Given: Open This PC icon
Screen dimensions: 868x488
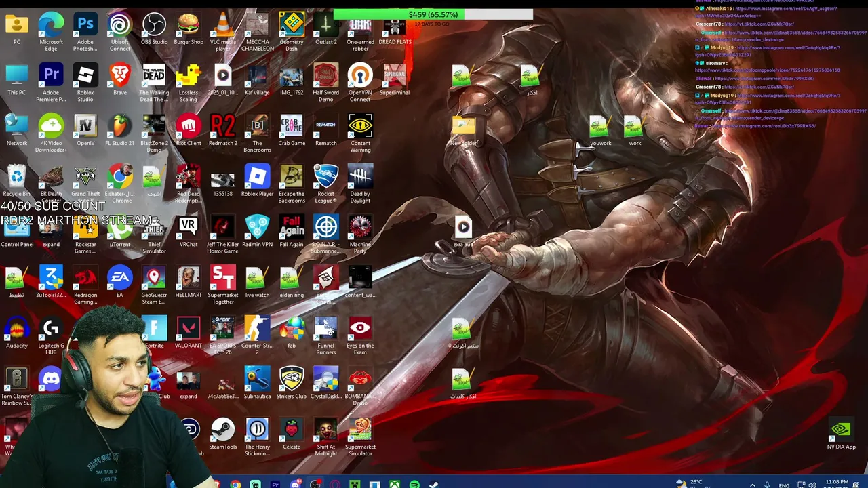Looking at the screenshot, I should tap(17, 79).
